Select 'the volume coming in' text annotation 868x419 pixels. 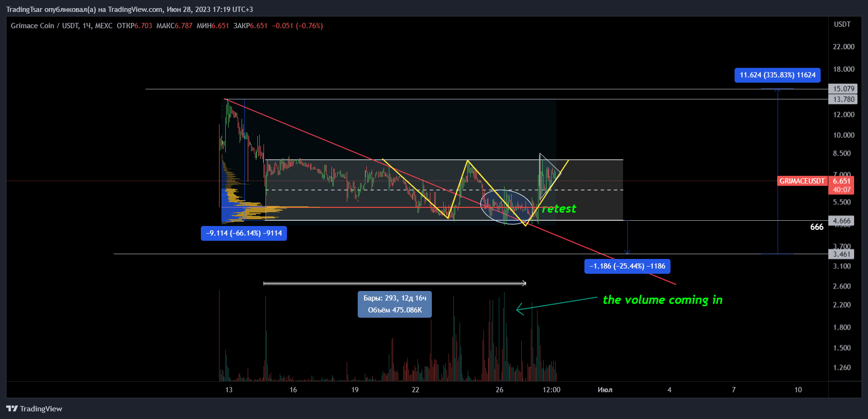(662, 300)
